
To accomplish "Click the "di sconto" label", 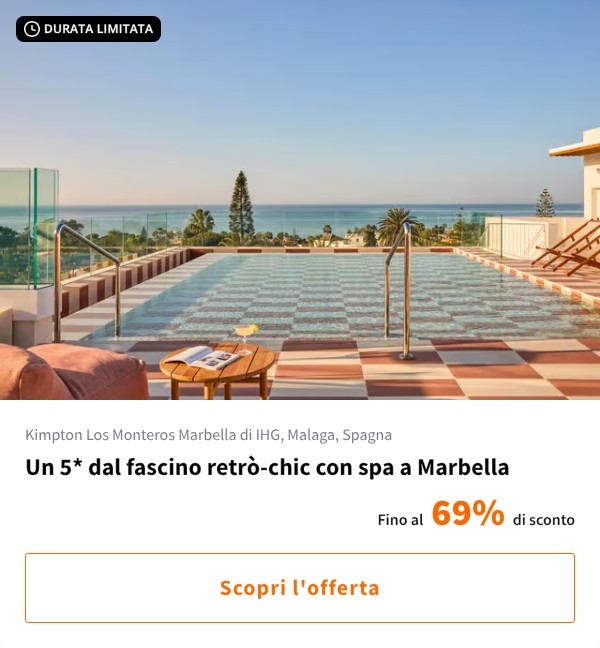I will click(x=543, y=519).
